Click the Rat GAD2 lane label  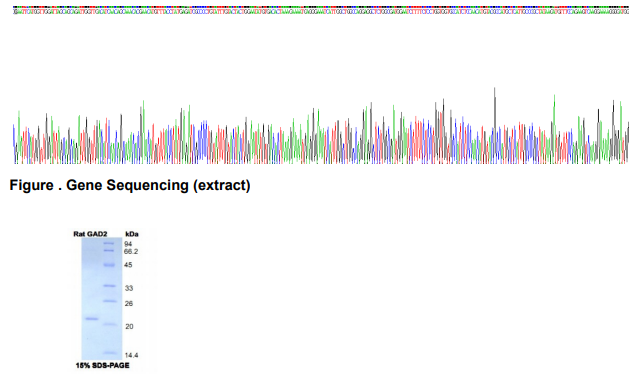click(x=90, y=234)
